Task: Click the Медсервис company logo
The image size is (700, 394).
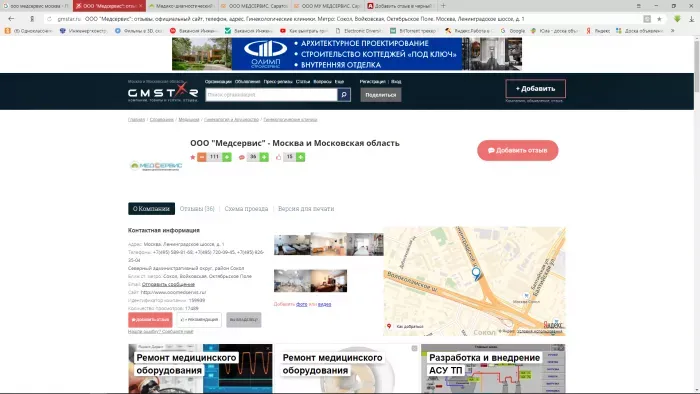Action: 156,166
